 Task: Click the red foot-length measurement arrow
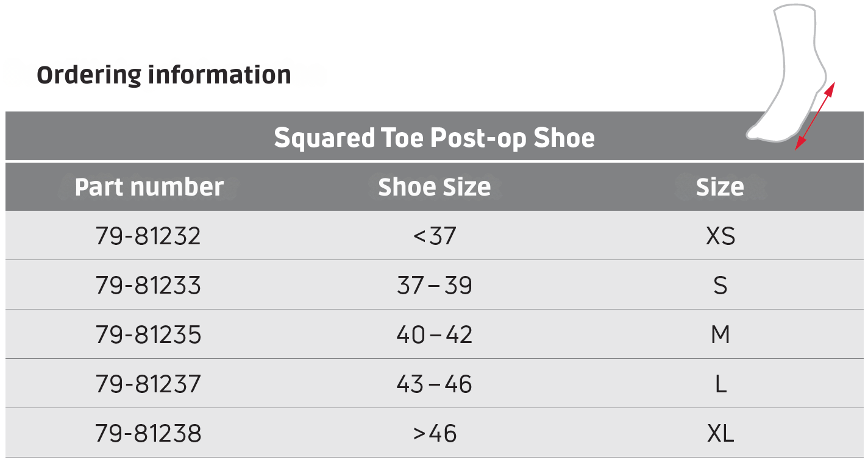tap(815, 116)
